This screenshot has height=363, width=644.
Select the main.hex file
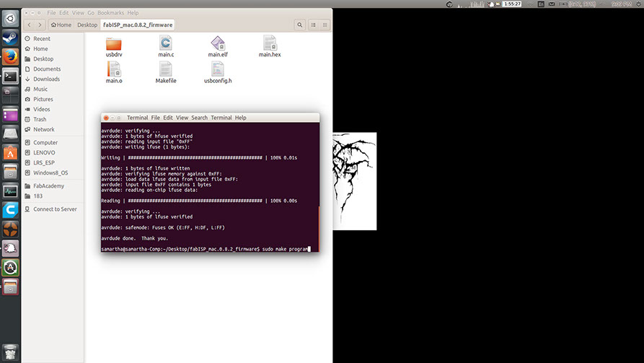[270, 47]
